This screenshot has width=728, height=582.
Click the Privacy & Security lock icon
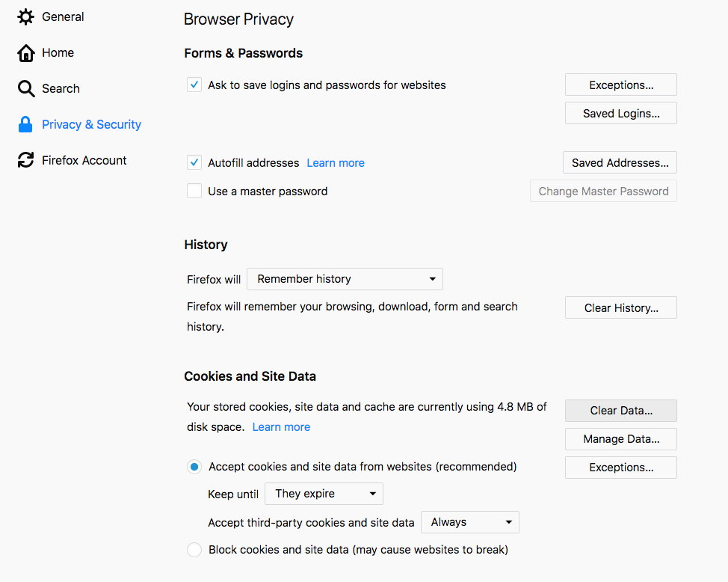tap(25, 125)
